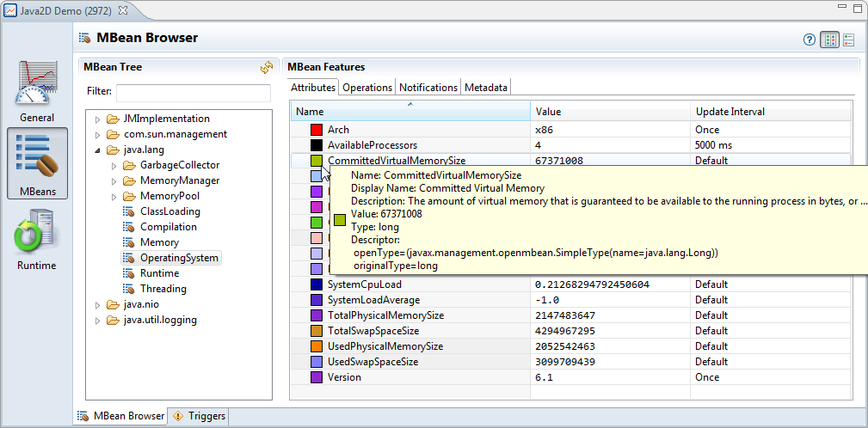Open the General tab group in sidebar
The width and height of the screenshot is (868, 428).
(37, 92)
